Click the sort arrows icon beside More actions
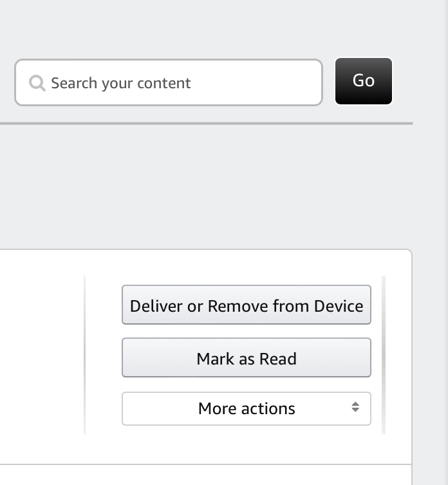Image resolution: width=448 pixels, height=485 pixels. [355, 407]
